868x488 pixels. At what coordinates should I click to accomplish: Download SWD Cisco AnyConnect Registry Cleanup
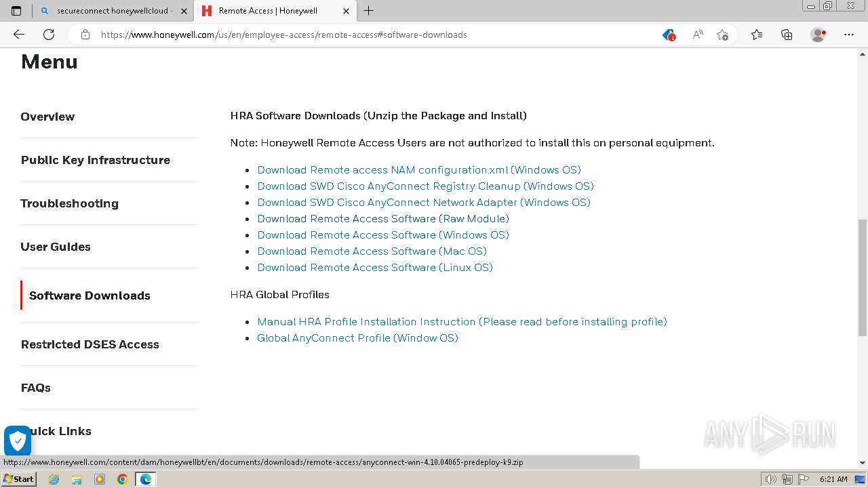coord(425,186)
